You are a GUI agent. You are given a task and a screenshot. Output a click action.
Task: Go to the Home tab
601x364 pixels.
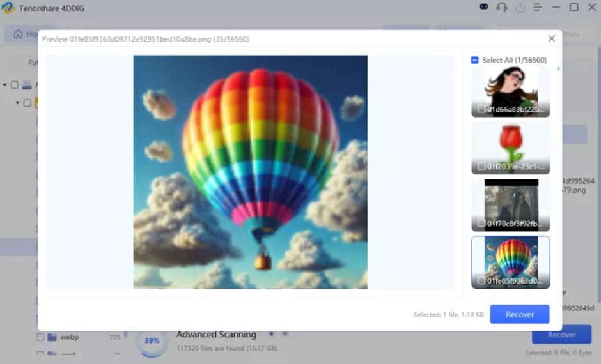(24, 34)
